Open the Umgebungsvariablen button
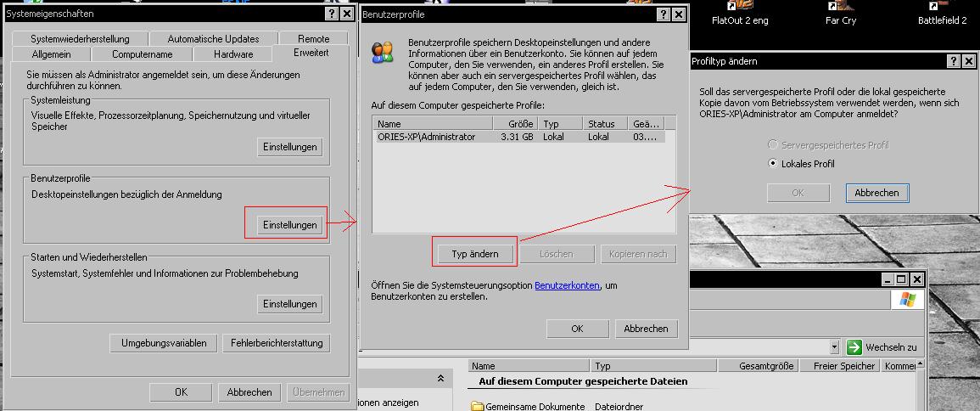 coord(164,344)
